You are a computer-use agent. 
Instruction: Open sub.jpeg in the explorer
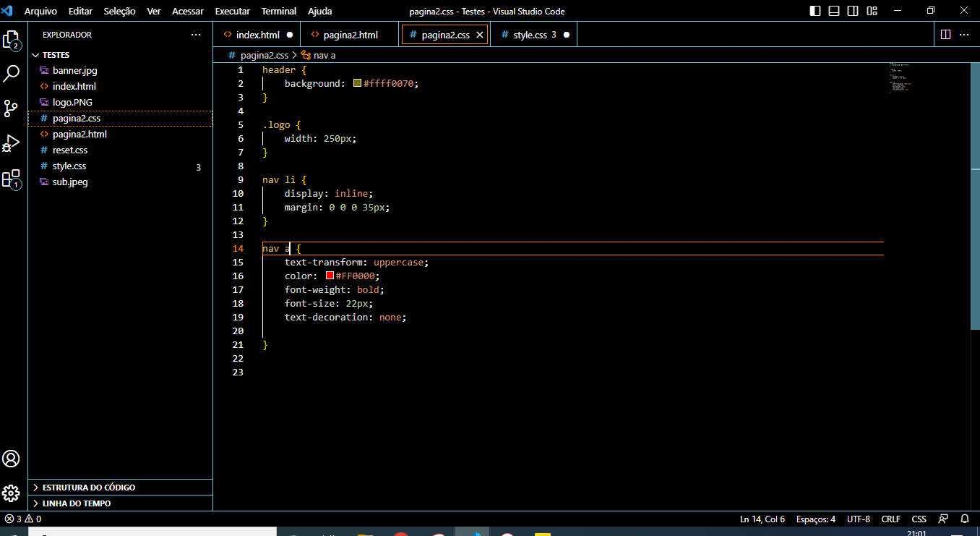click(x=120, y=182)
